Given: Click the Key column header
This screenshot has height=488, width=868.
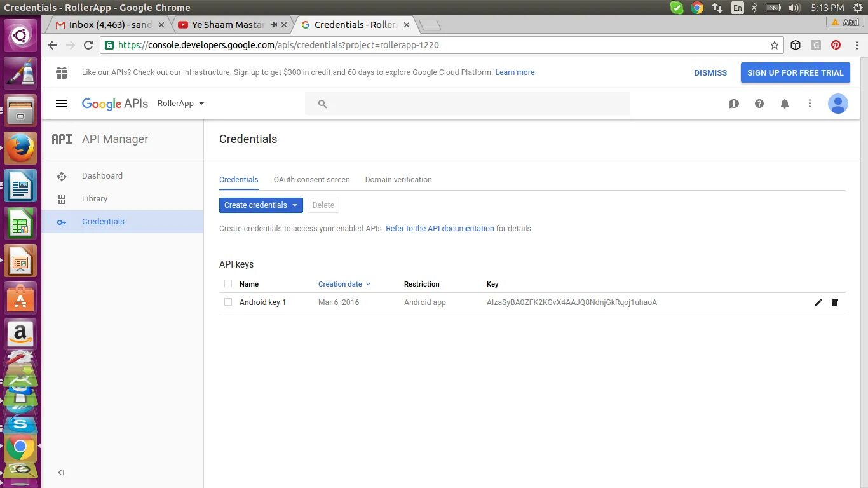Looking at the screenshot, I should tap(492, 284).
